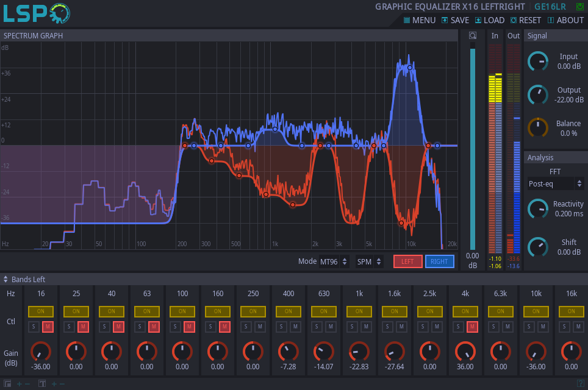Click the window scaling icon in the bottom bar
Viewport: 588px width, 390px height.
(7, 384)
